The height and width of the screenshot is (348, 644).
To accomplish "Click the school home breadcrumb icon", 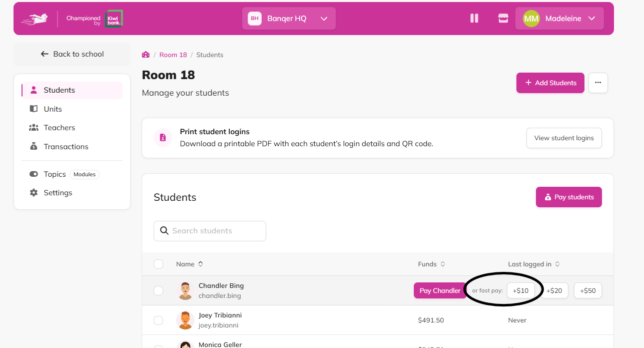I will coord(146,55).
